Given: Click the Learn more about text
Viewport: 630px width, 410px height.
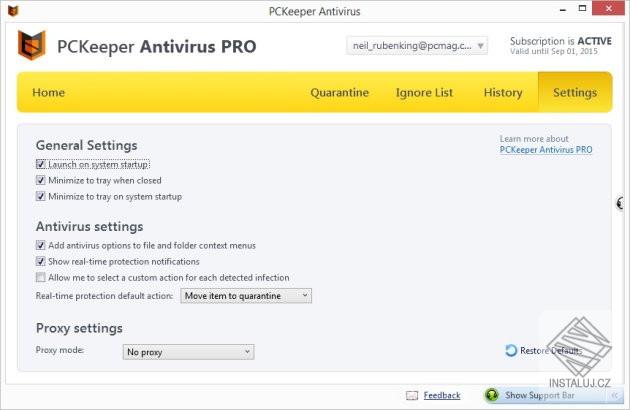Looking at the screenshot, I should (x=534, y=139).
